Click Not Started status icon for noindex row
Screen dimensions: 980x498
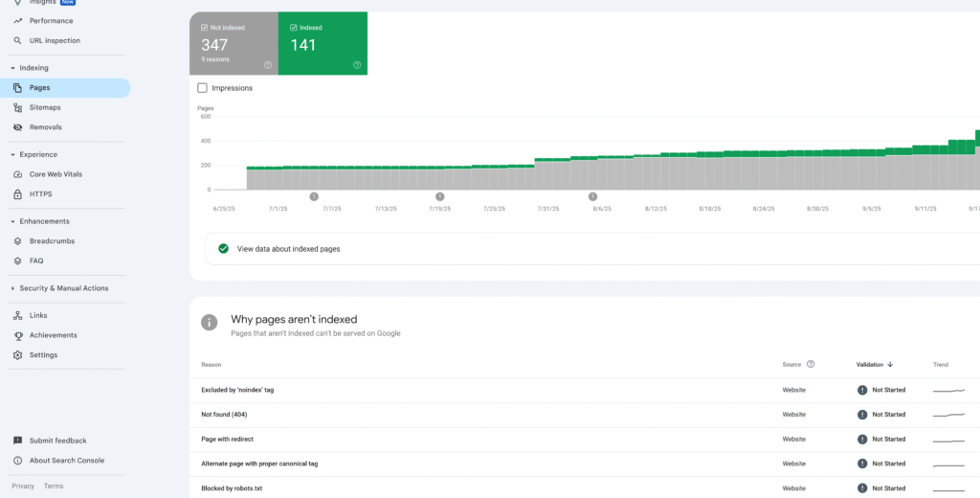click(862, 390)
